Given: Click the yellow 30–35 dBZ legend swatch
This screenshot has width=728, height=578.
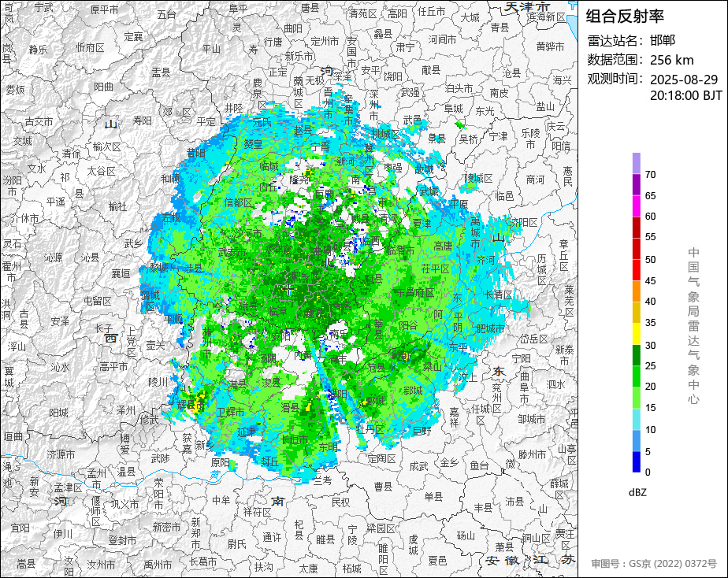Looking at the screenshot, I should (636, 334).
